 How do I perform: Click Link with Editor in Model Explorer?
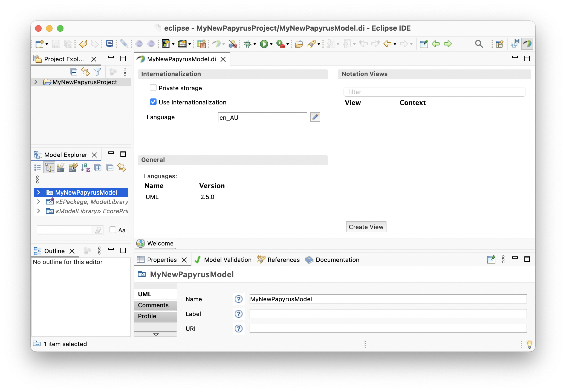122,167
